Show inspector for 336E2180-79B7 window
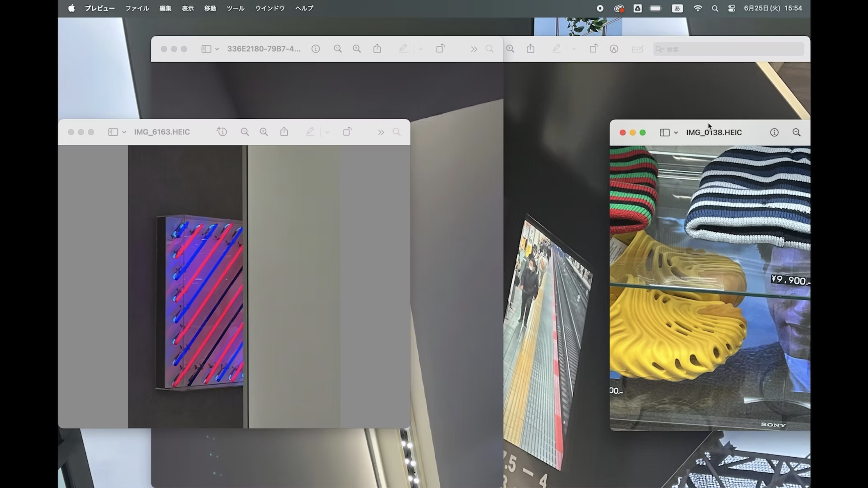This screenshot has width=868, height=488. [316, 49]
